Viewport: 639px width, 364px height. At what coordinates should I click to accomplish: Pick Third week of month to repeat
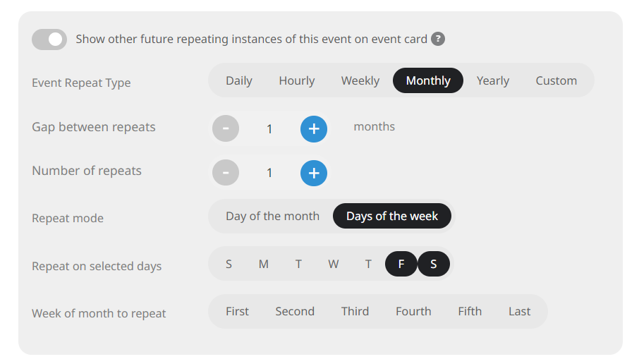click(x=355, y=311)
